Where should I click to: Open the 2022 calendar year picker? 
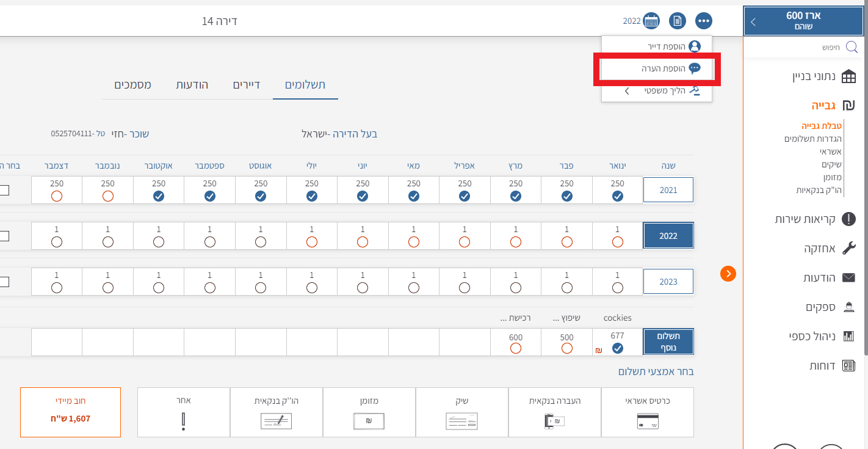click(x=651, y=21)
